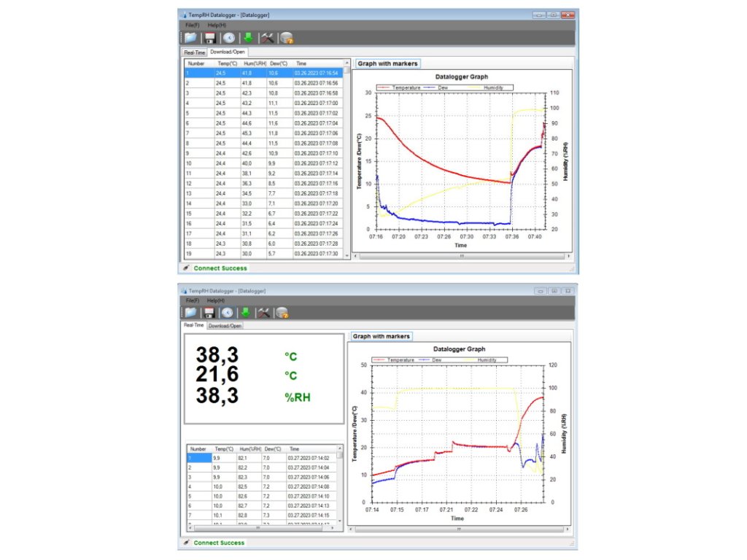Select row with time 03.26.2023 07:17:00

pos(263,104)
